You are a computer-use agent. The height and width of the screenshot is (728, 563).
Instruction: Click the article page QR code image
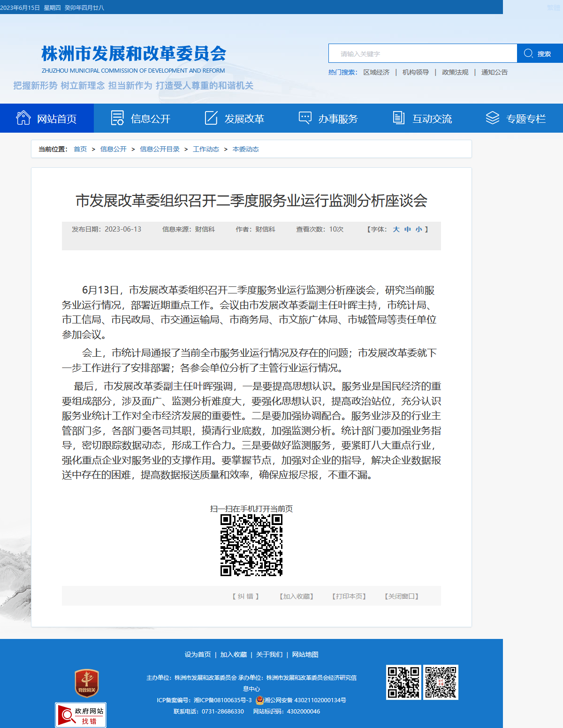(251, 545)
